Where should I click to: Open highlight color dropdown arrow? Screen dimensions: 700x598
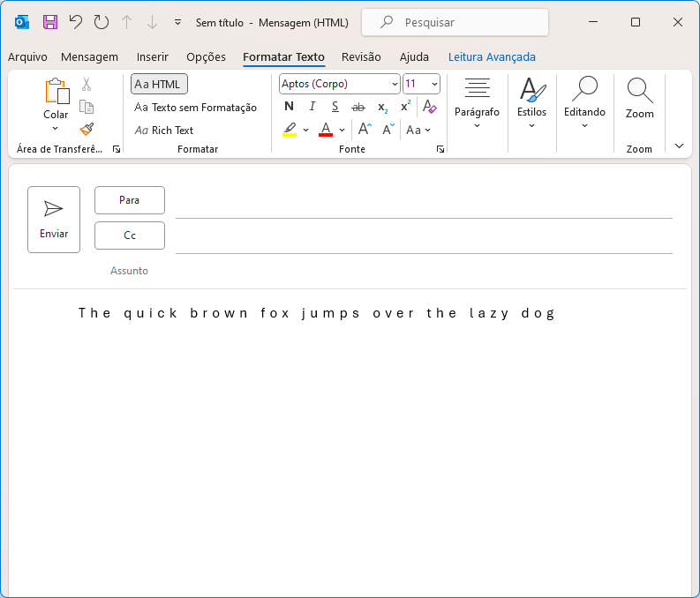pyautogui.click(x=305, y=130)
